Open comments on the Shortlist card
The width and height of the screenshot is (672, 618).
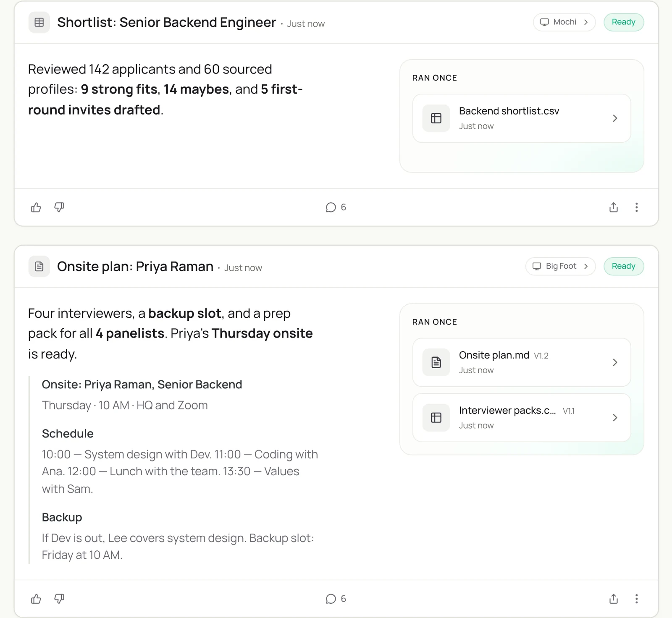click(x=336, y=207)
